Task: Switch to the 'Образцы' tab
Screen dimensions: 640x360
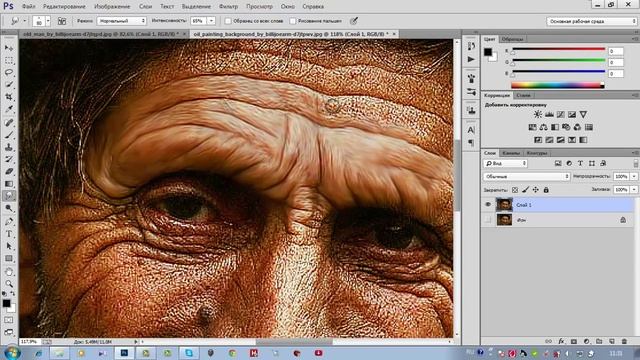Action: 512,39
